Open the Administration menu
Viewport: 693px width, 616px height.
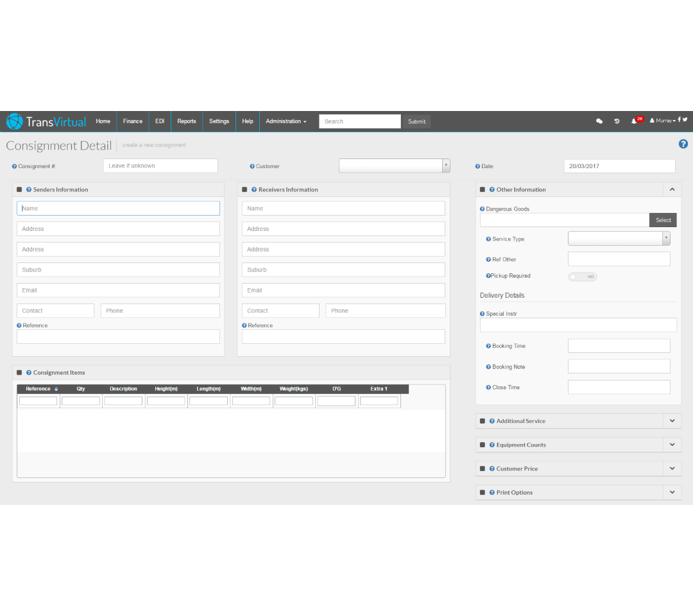[286, 121]
